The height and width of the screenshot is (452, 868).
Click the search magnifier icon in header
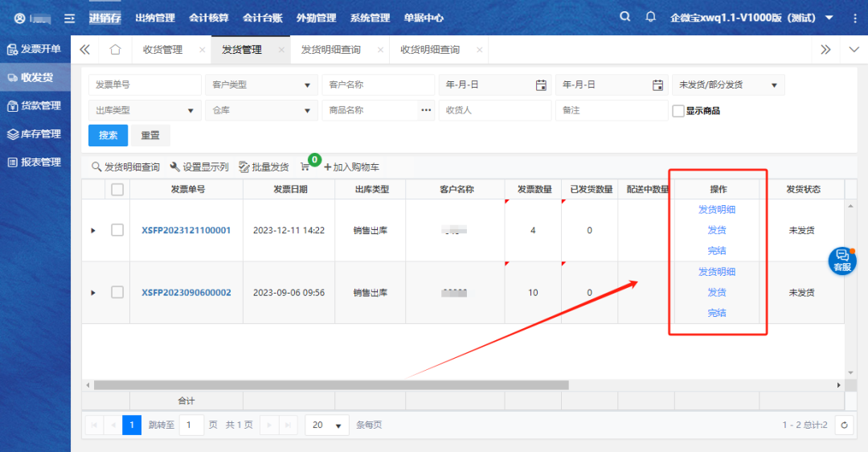625,17
